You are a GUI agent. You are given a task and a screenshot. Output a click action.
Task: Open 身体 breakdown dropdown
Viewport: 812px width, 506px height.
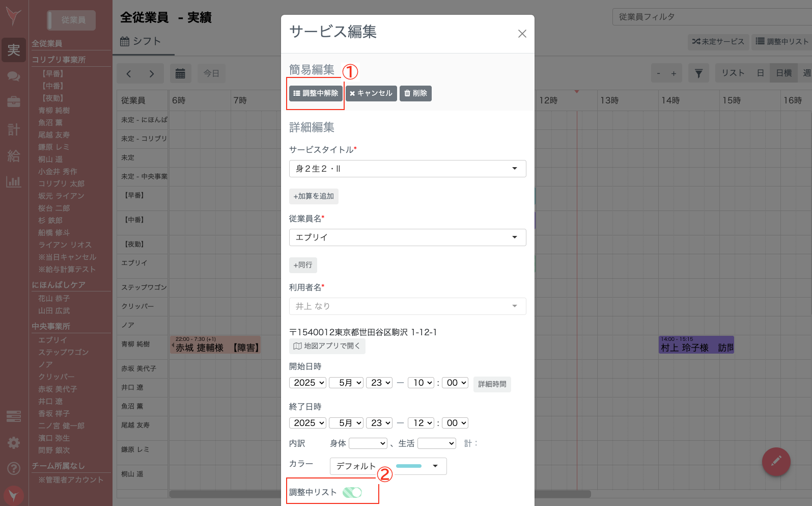(368, 443)
